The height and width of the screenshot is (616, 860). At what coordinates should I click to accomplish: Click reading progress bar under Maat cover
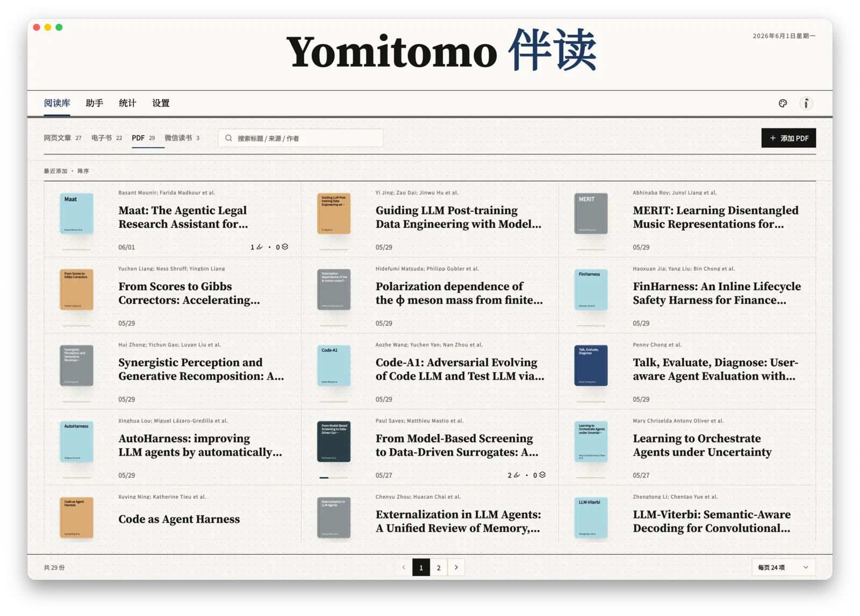76,249
